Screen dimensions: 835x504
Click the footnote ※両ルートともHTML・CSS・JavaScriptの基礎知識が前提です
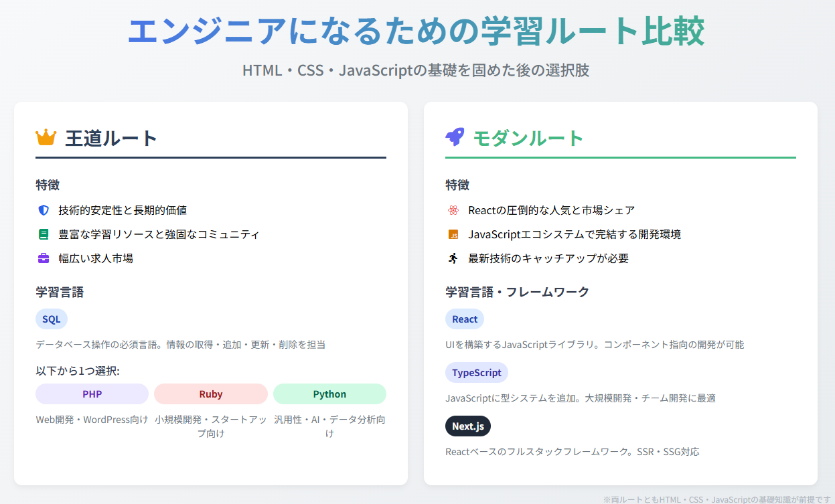(716, 499)
